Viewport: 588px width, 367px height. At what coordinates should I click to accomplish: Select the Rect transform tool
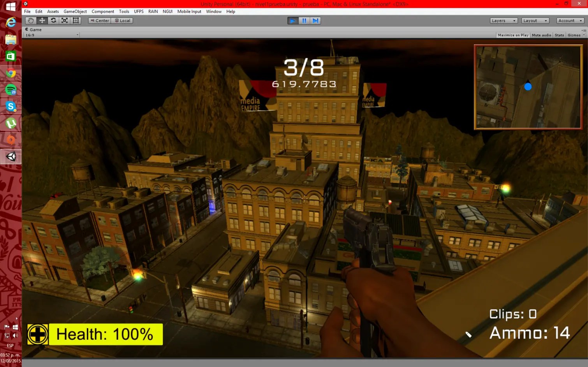pyautogui.click(x=76, y=21)
